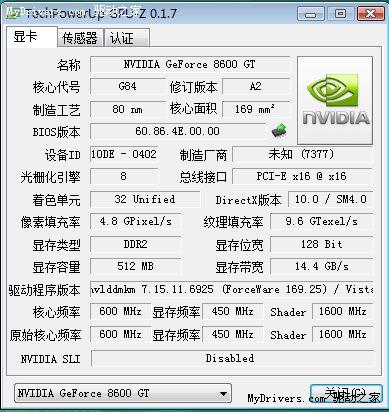Click the 512 MB memory size field

coord(136,266)
